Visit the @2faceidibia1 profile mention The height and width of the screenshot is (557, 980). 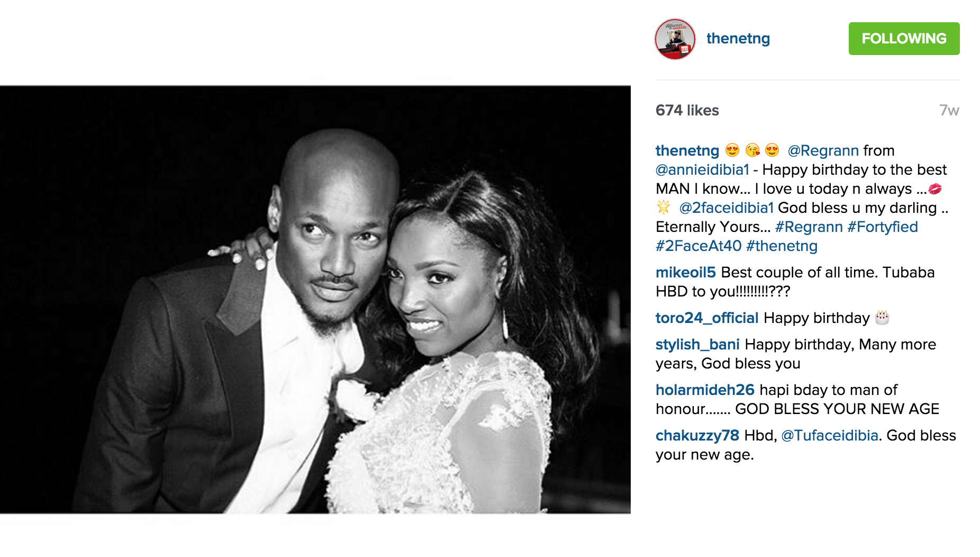(726, 208)
